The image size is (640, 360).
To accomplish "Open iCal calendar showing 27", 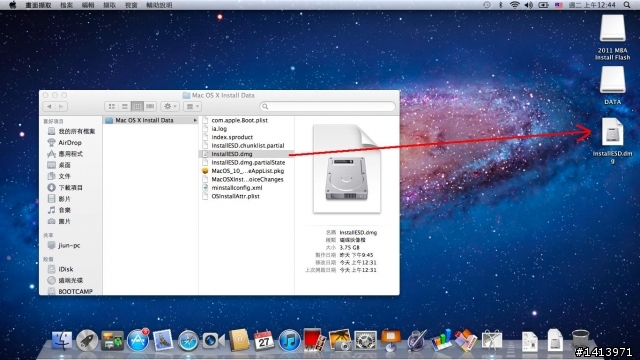I will [264, 340].
